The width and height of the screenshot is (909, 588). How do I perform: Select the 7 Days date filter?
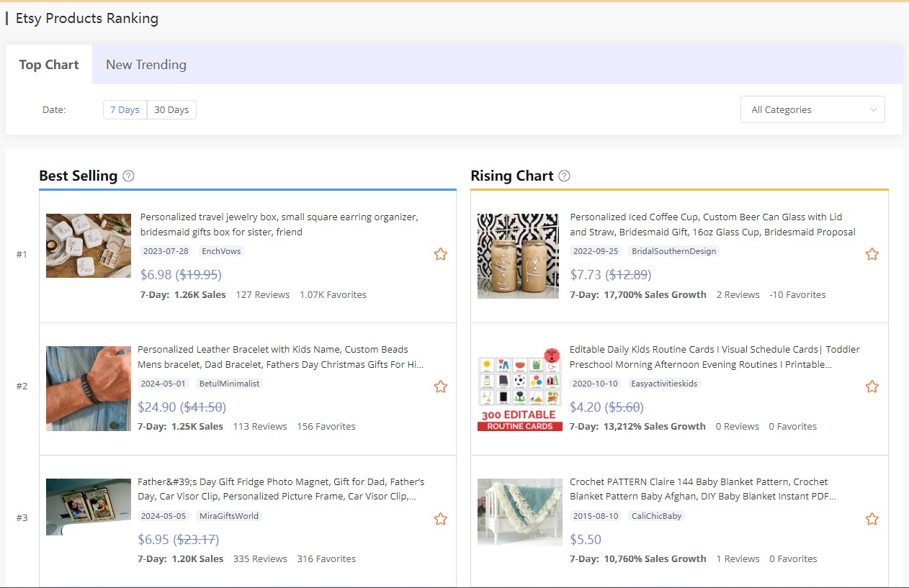tap(124, 109)
